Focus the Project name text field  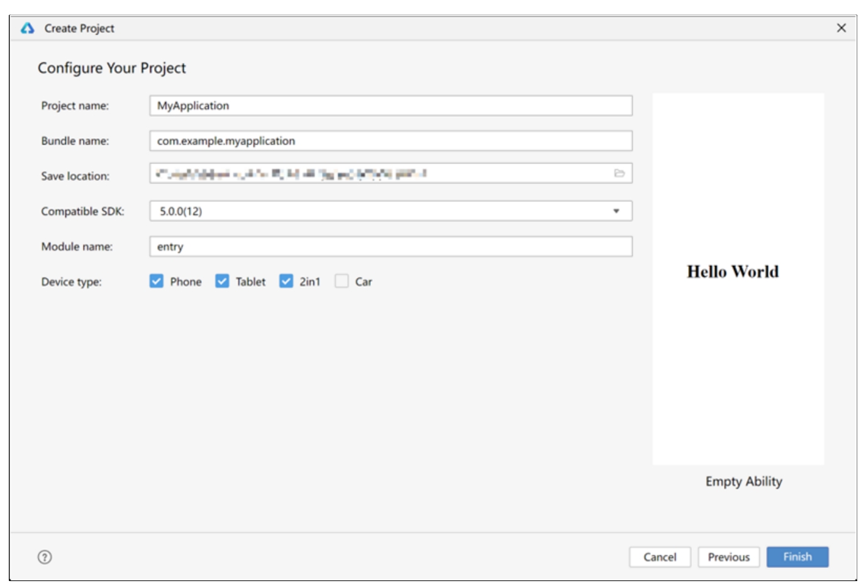click(390, 106)
